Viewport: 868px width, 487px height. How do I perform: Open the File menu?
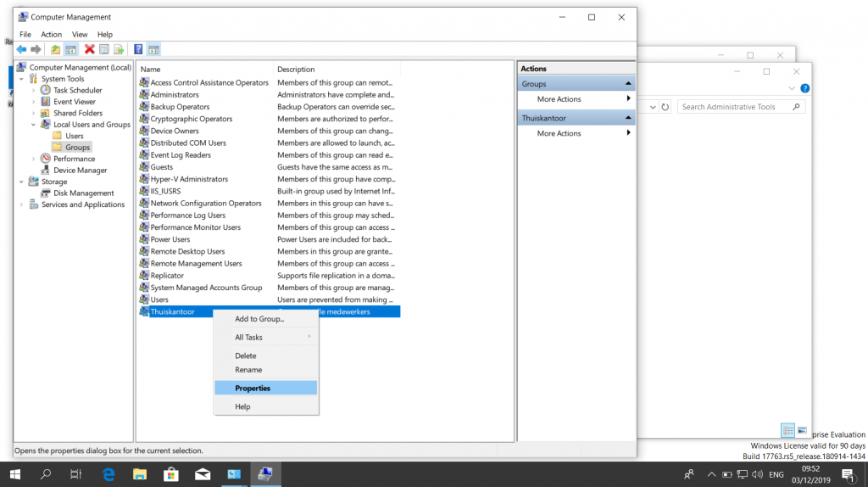point(25,34)
